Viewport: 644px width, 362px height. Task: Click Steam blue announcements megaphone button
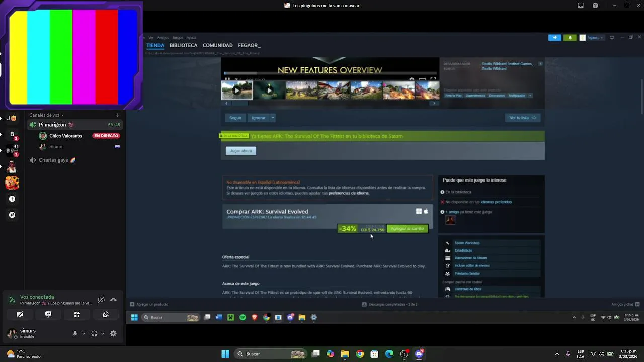pos(554,38)
